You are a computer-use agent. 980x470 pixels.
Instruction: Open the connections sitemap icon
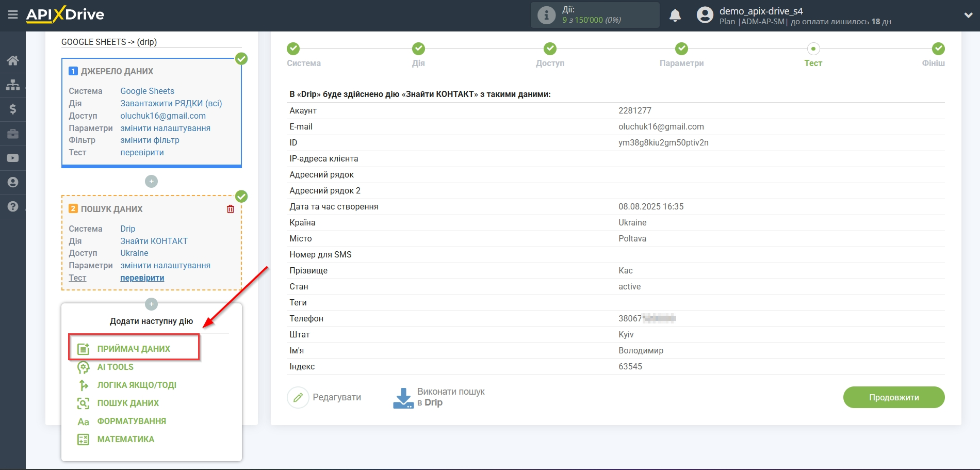coord(13,85)
